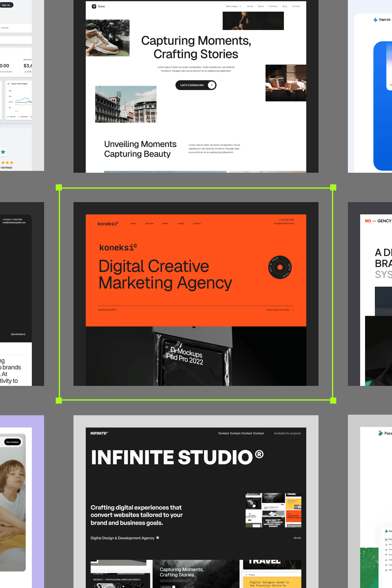The height and width of the screenshot is (588, 392).
Task: Open Works in the koneksi navbar
Action: point(165,224)
